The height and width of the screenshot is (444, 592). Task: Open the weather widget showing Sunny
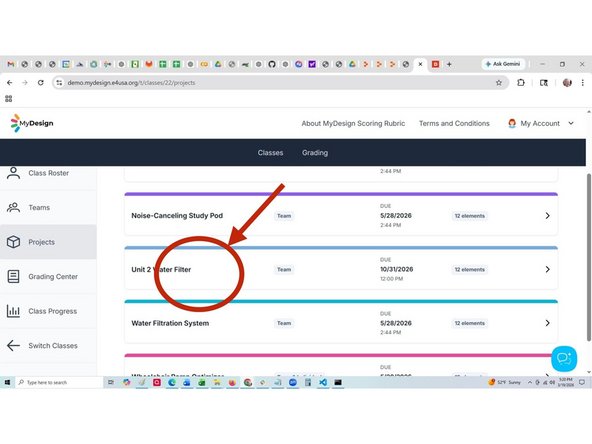pyautogui.click(x=504, y=382)
